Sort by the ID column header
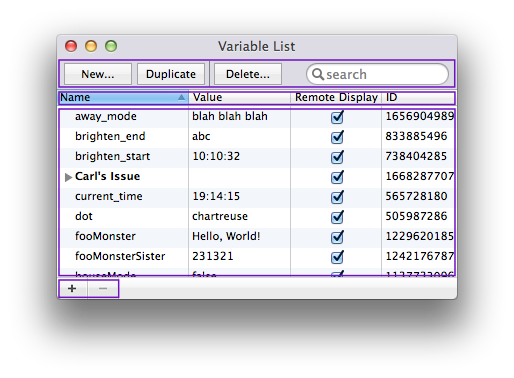The width and height of the screenshot is (514, 378). (418, 97)
